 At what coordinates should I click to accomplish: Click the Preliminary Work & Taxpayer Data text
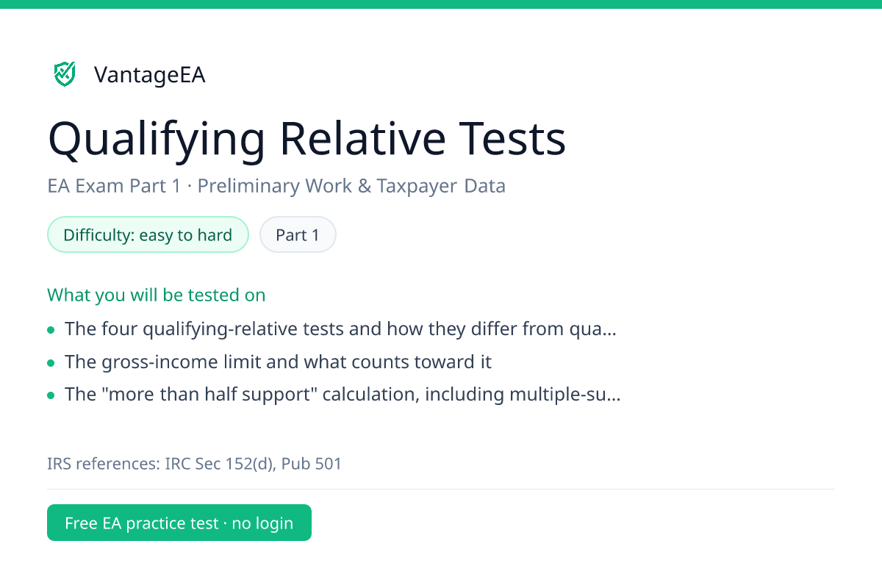coord(351,186)
